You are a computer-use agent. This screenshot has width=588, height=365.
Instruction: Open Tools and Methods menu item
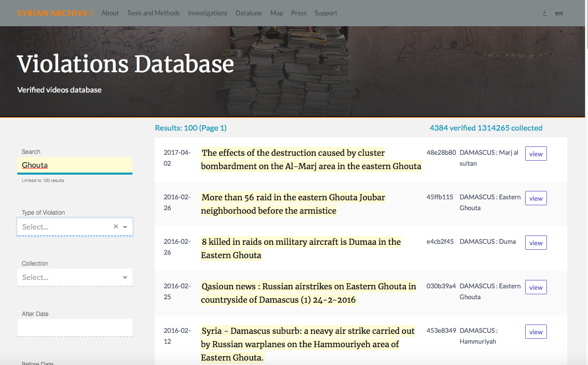(153, 13)
